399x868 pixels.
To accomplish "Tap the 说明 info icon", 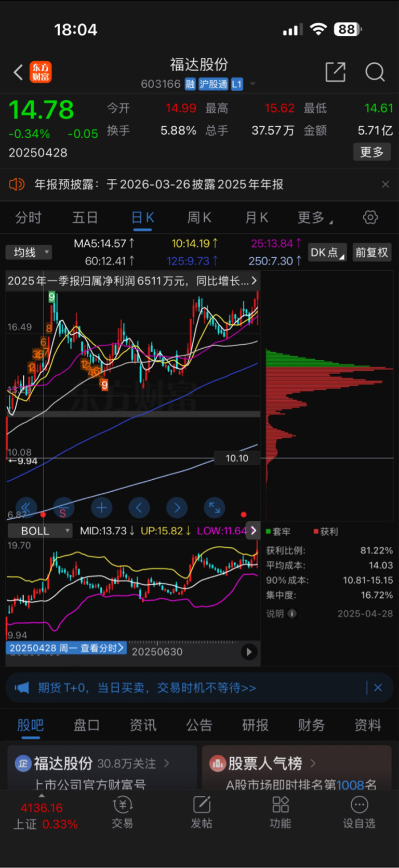I will (292, 613).
